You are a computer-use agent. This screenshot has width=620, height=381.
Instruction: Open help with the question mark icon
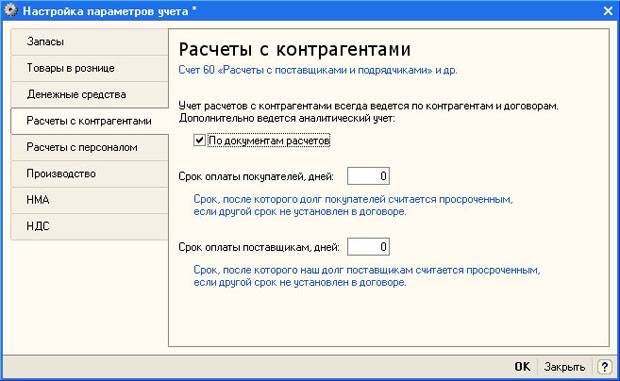[x=604, y=367]
